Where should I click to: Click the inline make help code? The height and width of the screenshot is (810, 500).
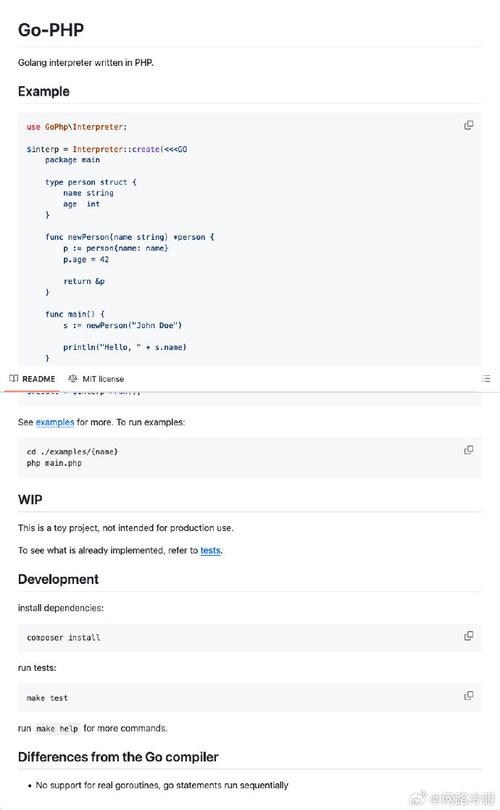[x=57, y=728]
